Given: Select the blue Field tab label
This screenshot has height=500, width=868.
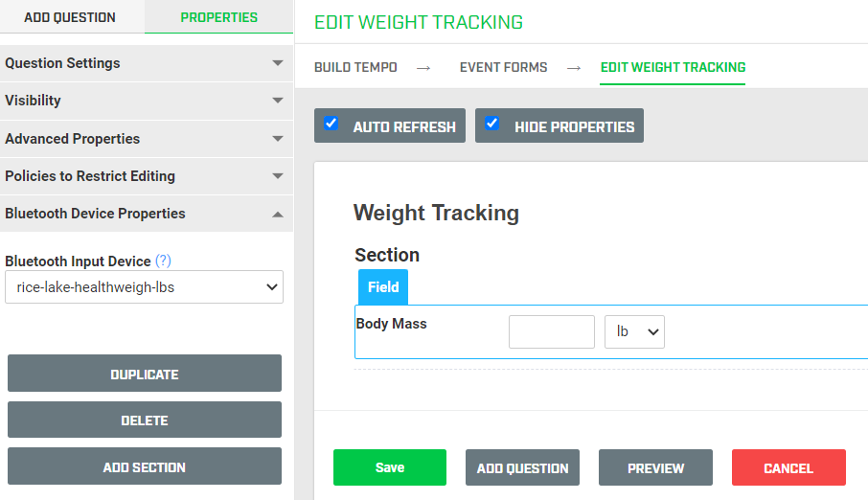Looking at the screenshot, I should [383, 287].
